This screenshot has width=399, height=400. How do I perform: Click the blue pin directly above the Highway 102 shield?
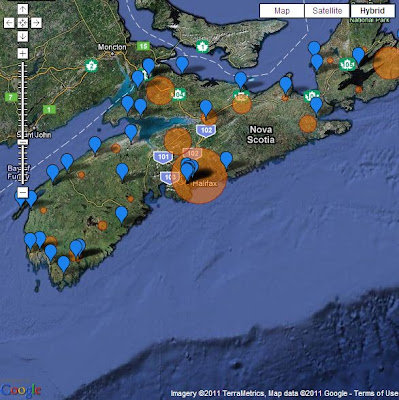[206, 108]
